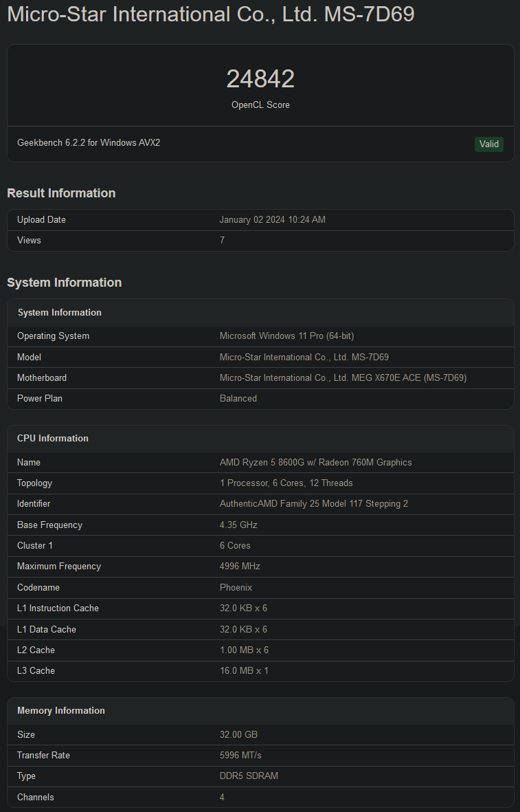Select the L1 Instruction Cache 32.0 KB x 6 value
520x812 pixels.
(x=243, y=608)
